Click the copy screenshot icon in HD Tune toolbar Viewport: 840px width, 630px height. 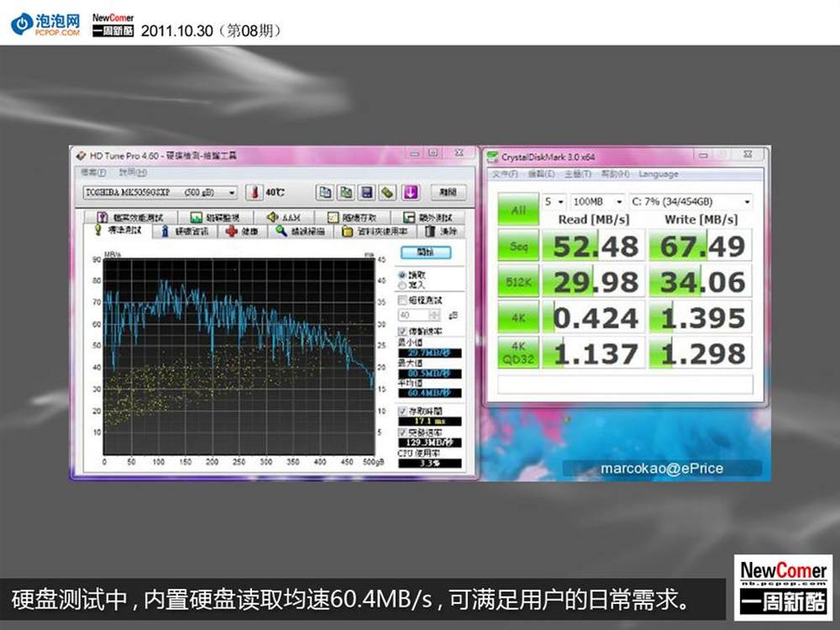coord(345,192)
